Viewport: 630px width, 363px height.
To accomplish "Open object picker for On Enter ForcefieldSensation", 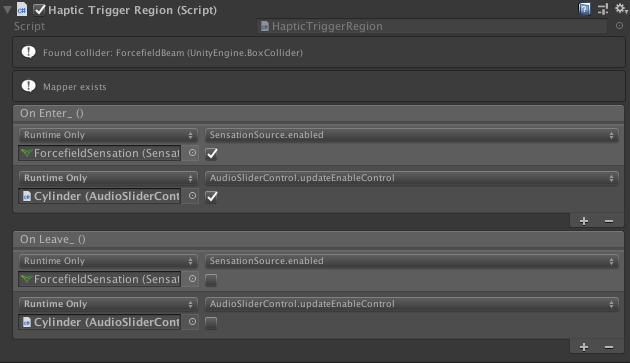I will (192, 153).
